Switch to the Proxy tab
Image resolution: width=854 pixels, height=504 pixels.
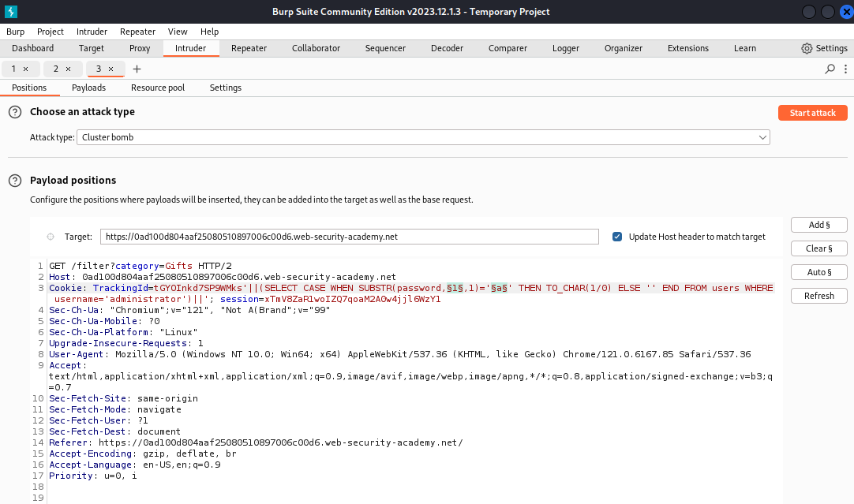tap(140, 48)
